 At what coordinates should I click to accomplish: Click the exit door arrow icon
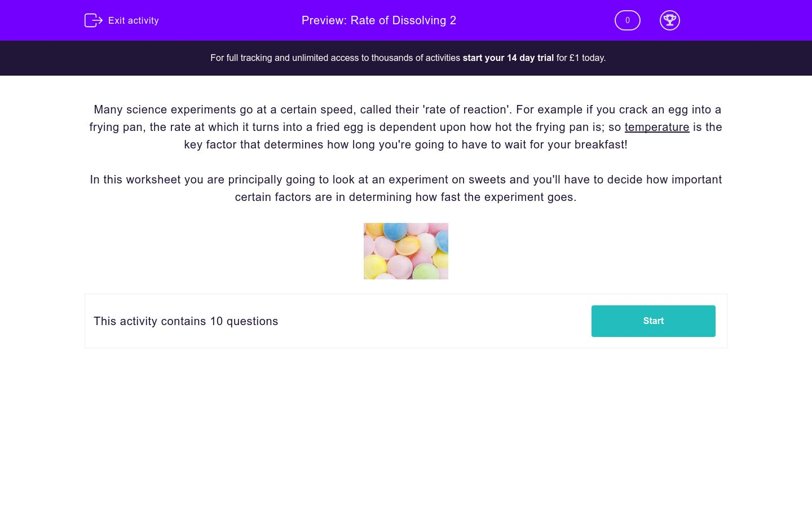click(93, 20)
